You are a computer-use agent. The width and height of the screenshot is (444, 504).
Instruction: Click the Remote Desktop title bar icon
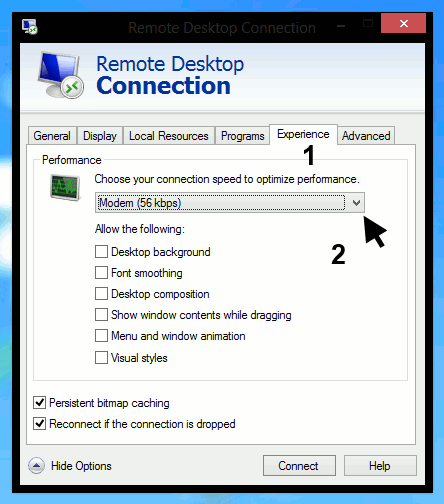click(x=30, y=27)
